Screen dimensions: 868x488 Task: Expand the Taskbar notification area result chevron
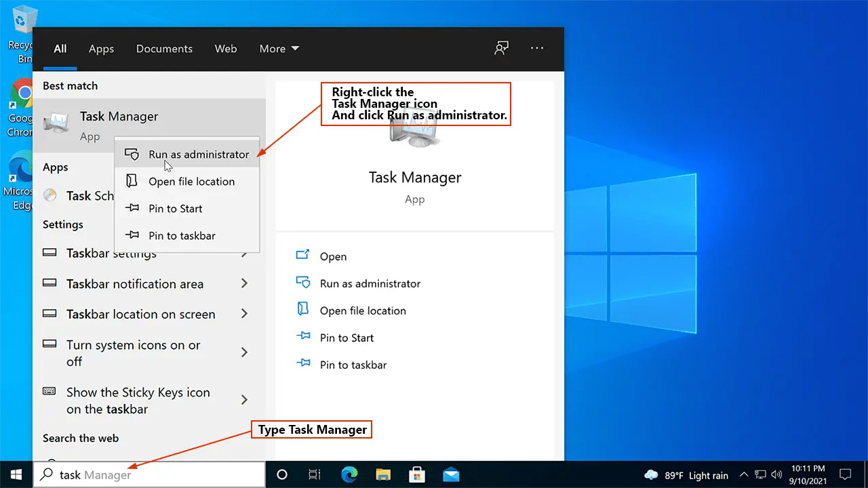coord(244,284)
